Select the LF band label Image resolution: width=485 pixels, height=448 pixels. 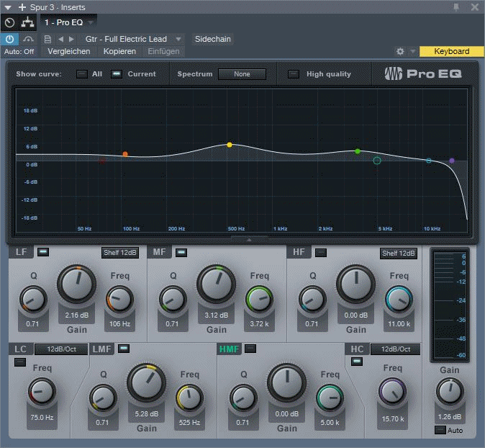(21, 252)
